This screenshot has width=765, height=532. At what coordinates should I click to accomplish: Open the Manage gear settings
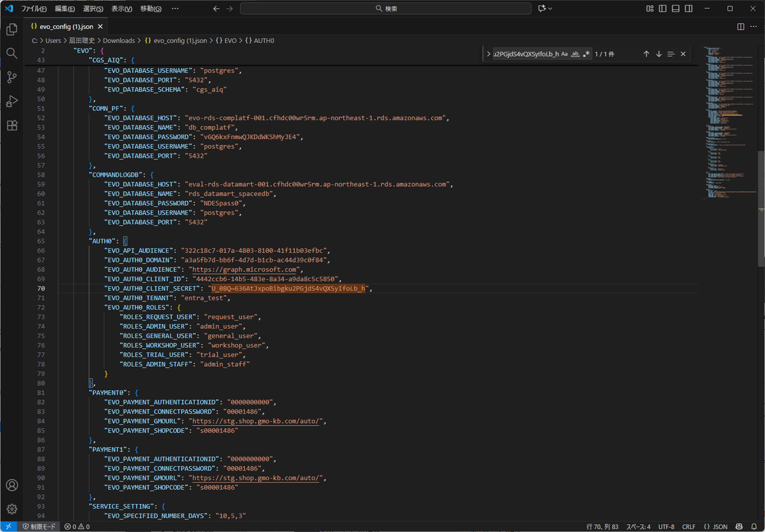12,509
